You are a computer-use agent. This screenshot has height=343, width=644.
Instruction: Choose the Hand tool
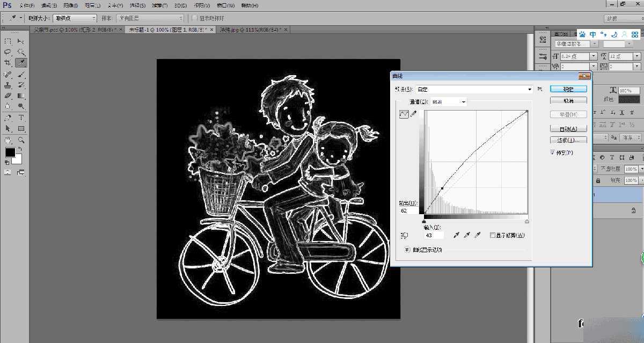[x=8, y=140]
